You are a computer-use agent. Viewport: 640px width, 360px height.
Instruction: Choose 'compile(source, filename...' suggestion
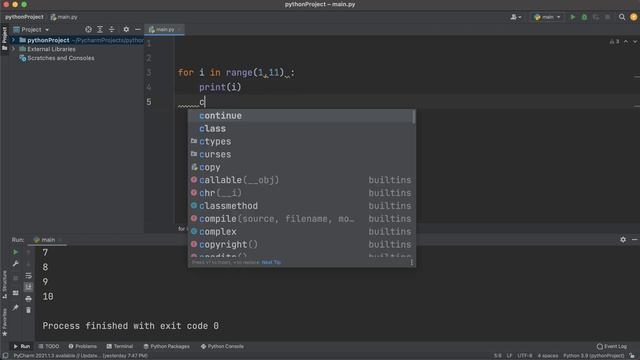301,219
